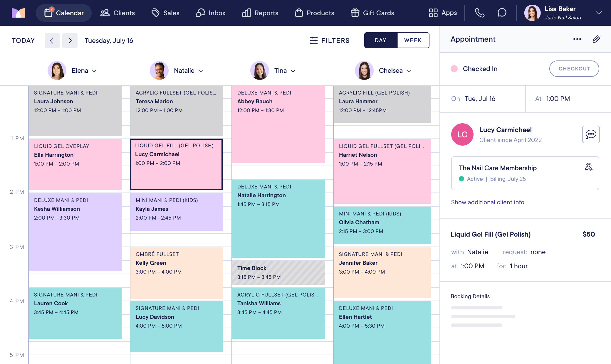This screenshot has width=611, height=364.
Task: Click Show additional client info link
Action: point(487,202)
